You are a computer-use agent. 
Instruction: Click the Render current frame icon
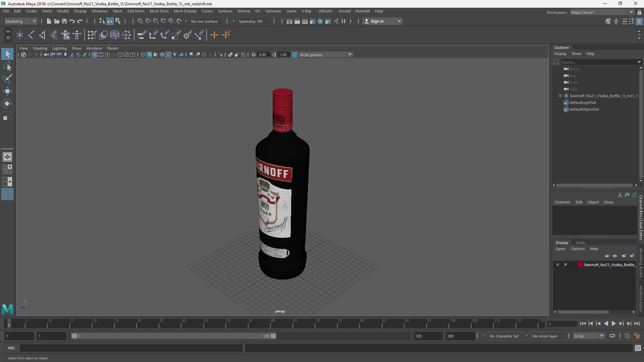tap(297, 21)
